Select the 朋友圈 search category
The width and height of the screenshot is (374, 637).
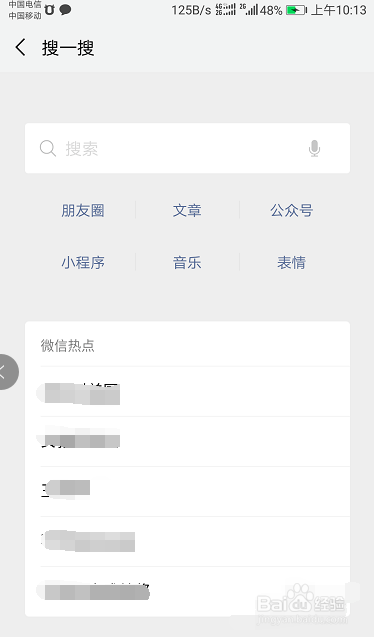click(x=83, y=210)
